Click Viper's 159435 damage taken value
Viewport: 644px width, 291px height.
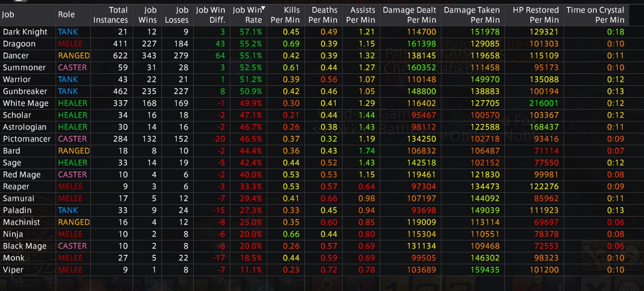point(485,270)
